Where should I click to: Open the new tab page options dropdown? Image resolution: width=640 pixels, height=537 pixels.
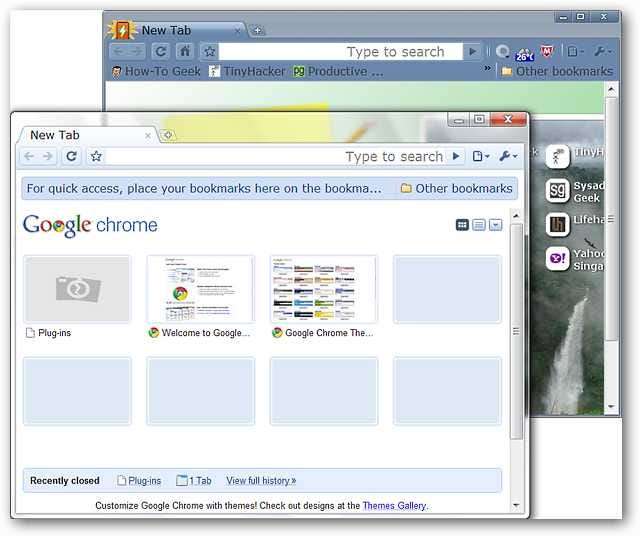(x=496, y=225)
